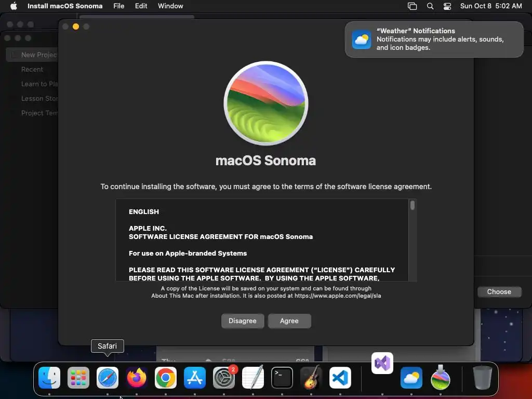Click the yellow minimize button of installer
Viewport: 532px width, 399px height.
(76, 26)
